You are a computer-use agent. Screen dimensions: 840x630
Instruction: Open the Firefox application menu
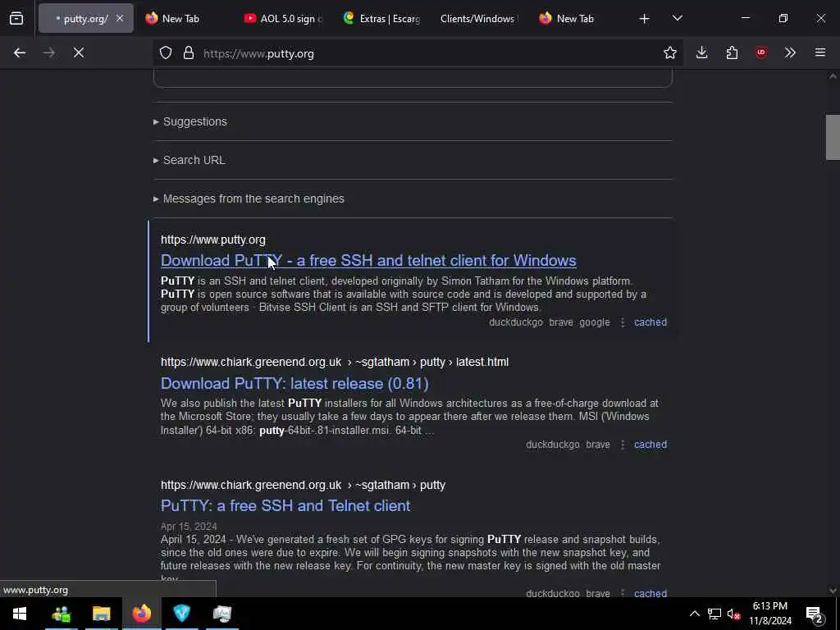tap(820, 52)
